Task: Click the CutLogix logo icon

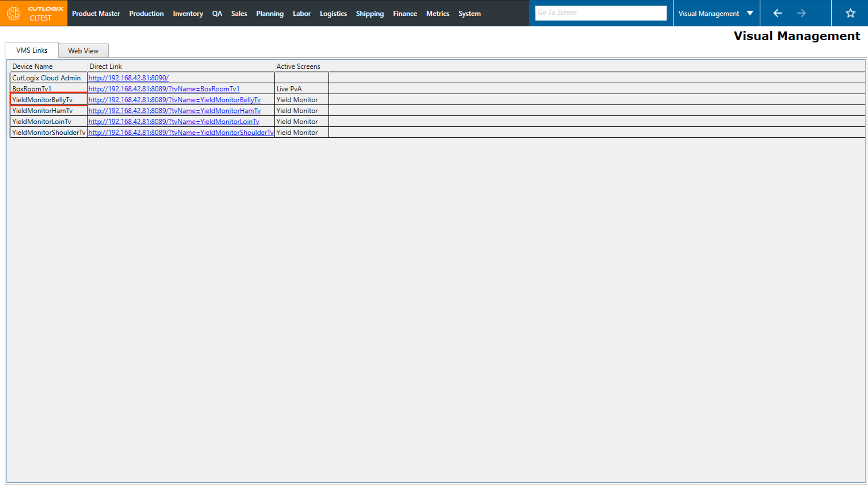Action: [14, 14]
